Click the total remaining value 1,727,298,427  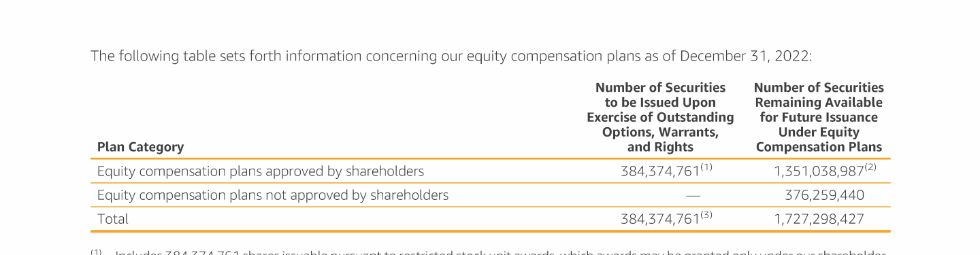click(819, 219)
